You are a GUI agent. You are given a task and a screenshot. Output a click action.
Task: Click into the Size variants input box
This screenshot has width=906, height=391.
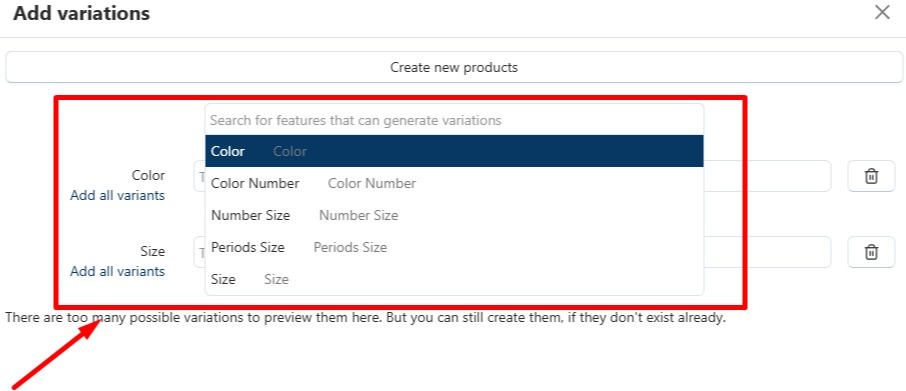767,252
